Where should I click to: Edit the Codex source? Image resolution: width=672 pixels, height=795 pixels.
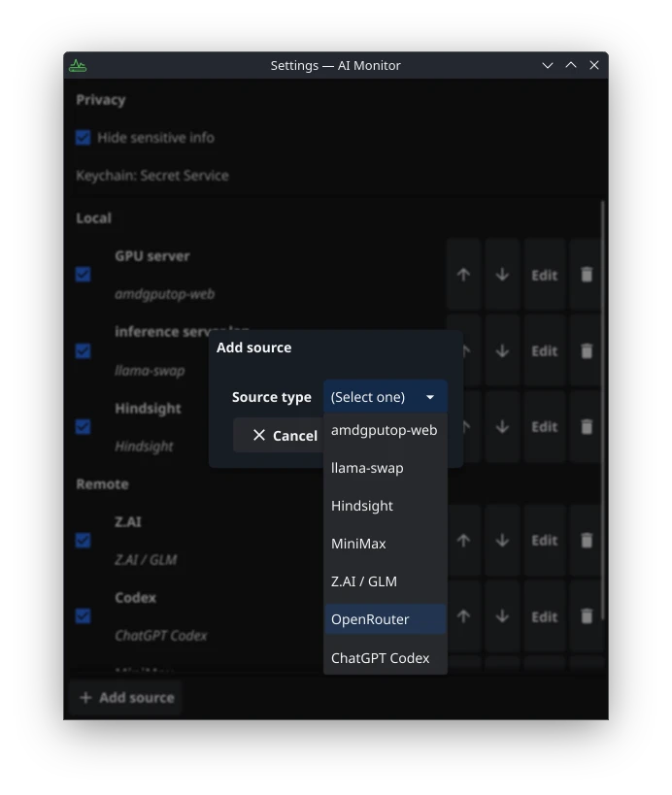click(x=545, y=616)
